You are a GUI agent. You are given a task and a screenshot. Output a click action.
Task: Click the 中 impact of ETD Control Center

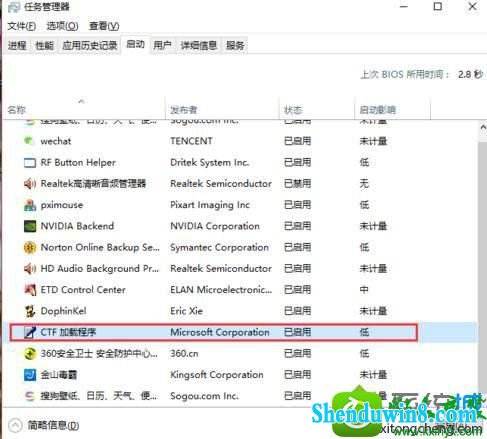coord(364,290)
